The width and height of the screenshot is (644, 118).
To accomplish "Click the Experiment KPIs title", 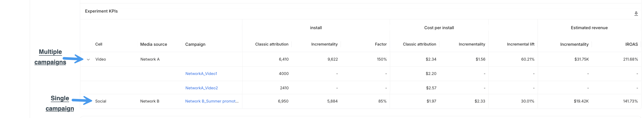I will tap(101, 11).
